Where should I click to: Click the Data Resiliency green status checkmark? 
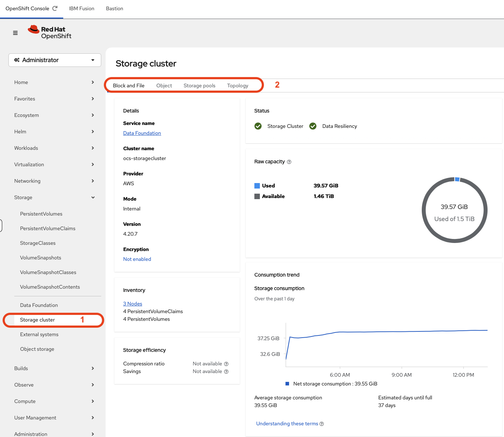[x=313, y=126]
